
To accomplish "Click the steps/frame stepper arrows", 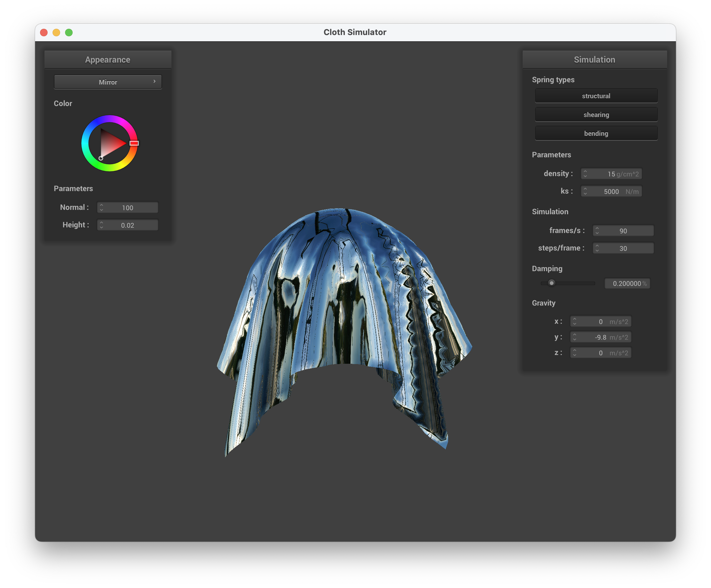I will 597,248.
